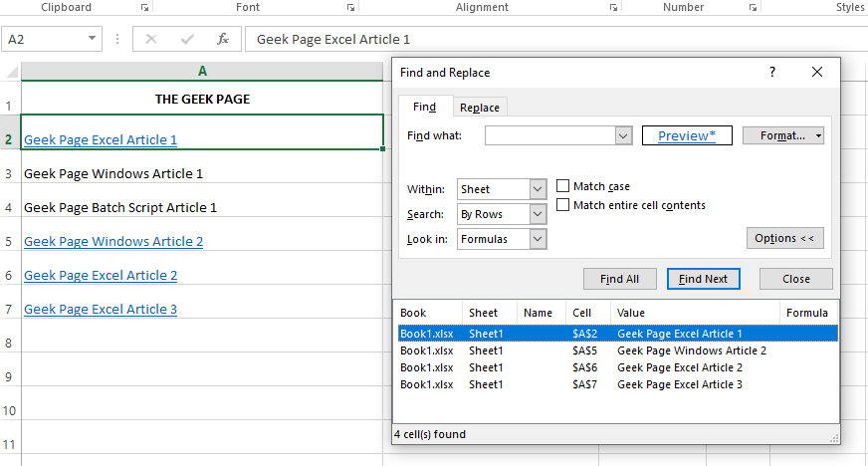Enable the Match case checkbox
The image size is (868, 466).
coord(563,186)
